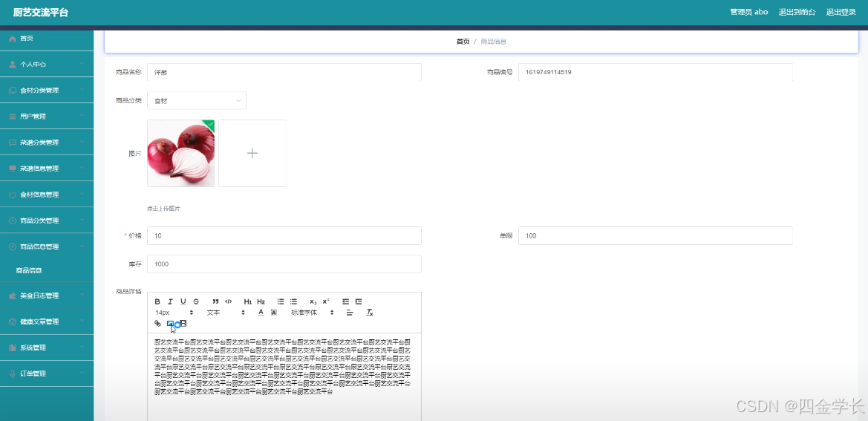Focus the 价格 input field
Screen dimensions: 868x421
click(284, 235)
